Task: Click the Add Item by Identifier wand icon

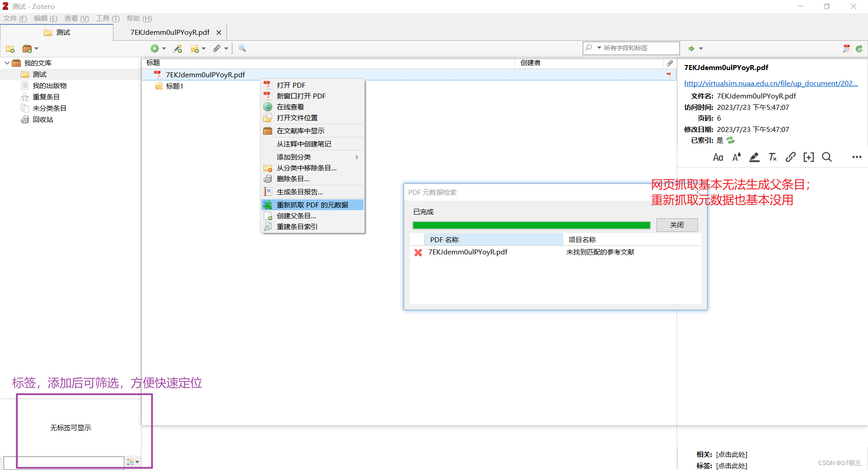Action: pos(178,48)
